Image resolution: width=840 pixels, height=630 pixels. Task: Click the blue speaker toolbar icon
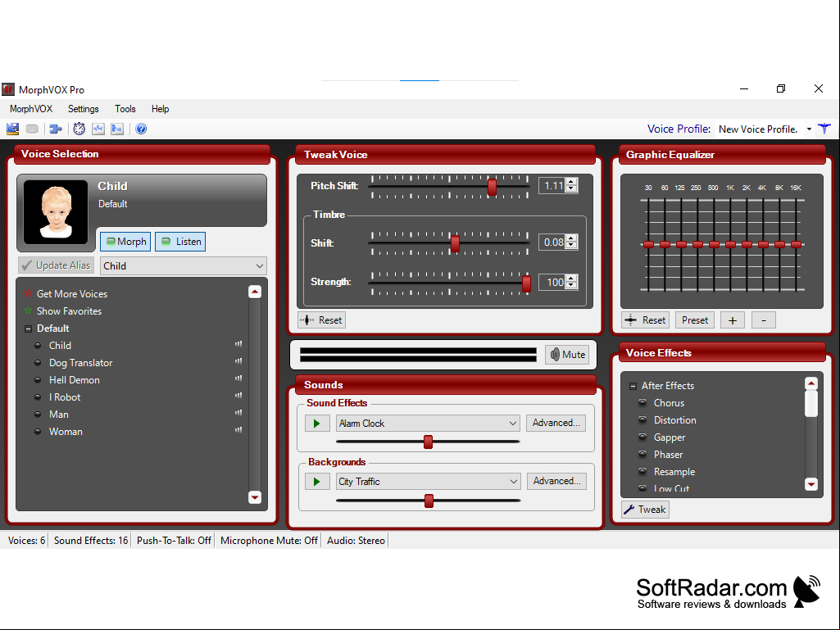[x=117, y=129]
